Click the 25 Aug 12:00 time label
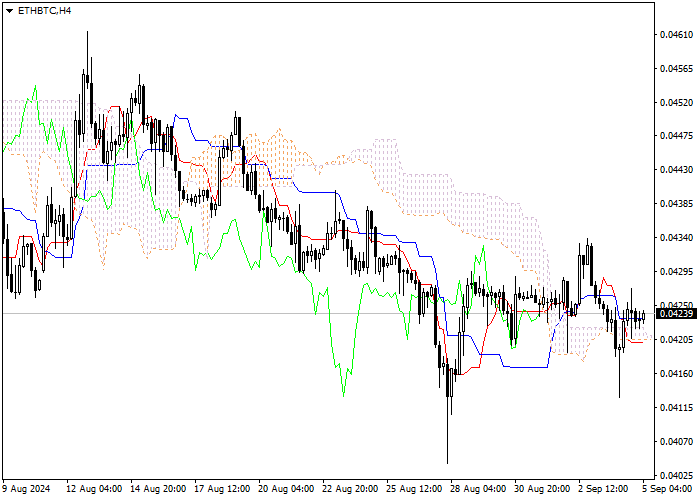The image size is (700, 500). [x=415, y=489]
